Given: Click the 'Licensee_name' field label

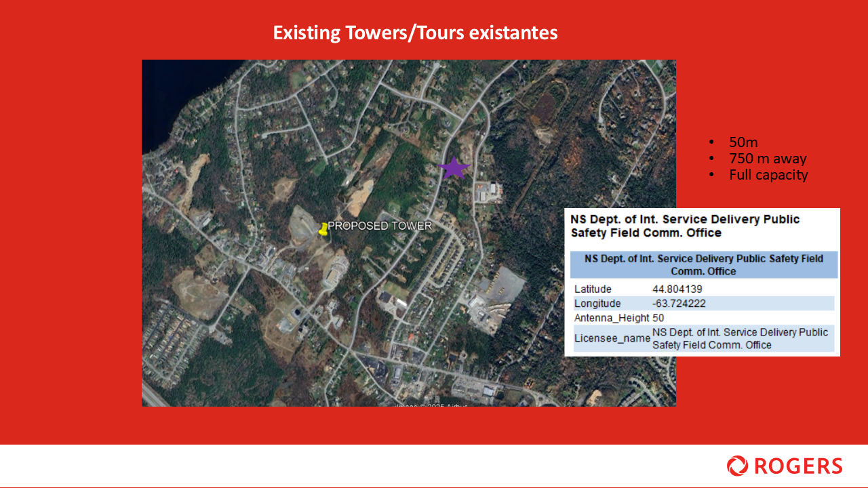Looking at the screenshot, I should (612, 338).
